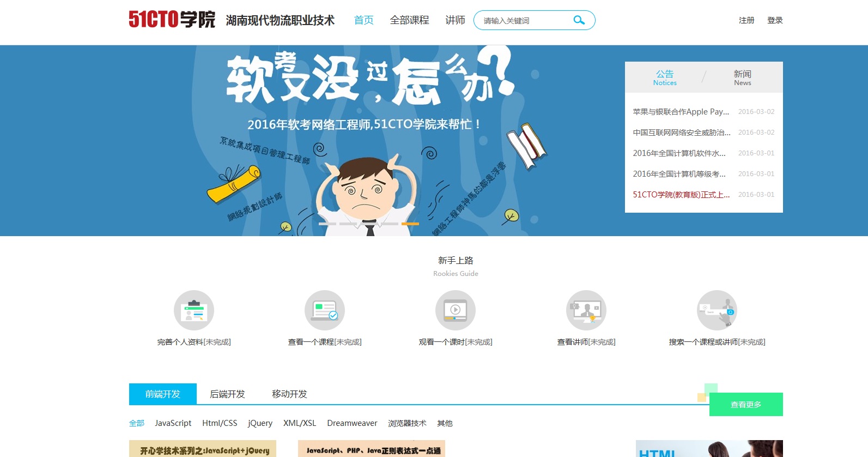Open the JavaScript+jQuery course thumbnail
868x457 pixels.
[x=203, y=448]
